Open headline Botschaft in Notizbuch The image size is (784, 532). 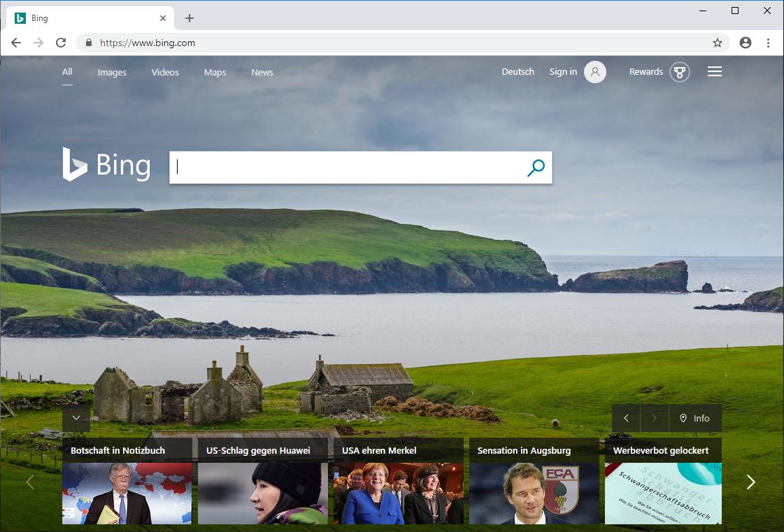pyautogui.click(x=117, y=450)
